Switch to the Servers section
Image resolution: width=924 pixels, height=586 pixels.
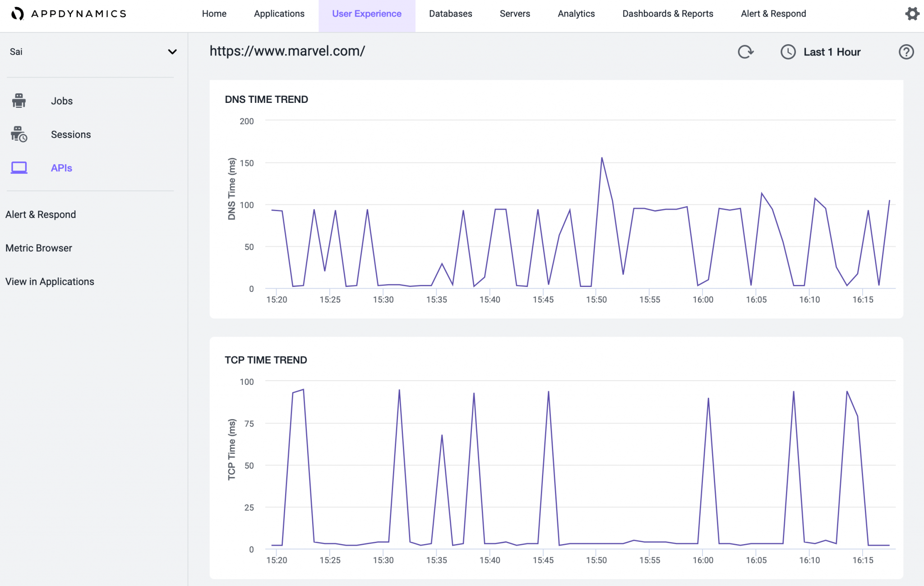(514, 14)
